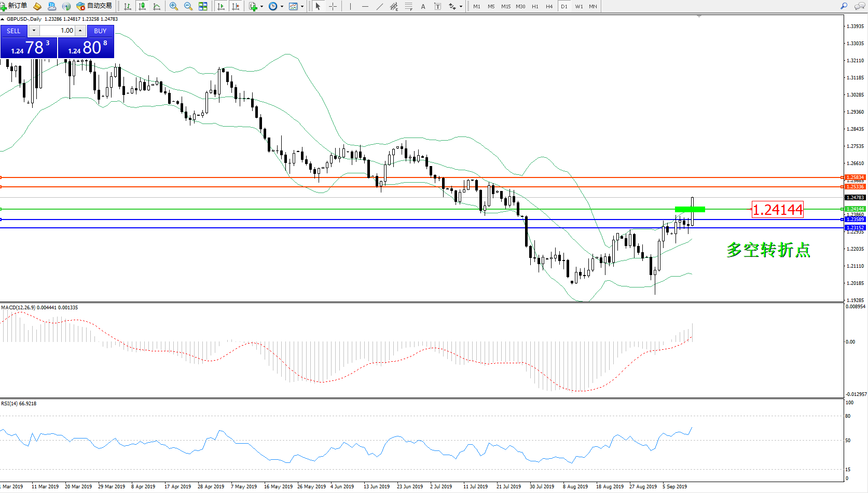The image size is (868, 493).
Task: Tile chart windows with grid icon
Action: (203, 6)
